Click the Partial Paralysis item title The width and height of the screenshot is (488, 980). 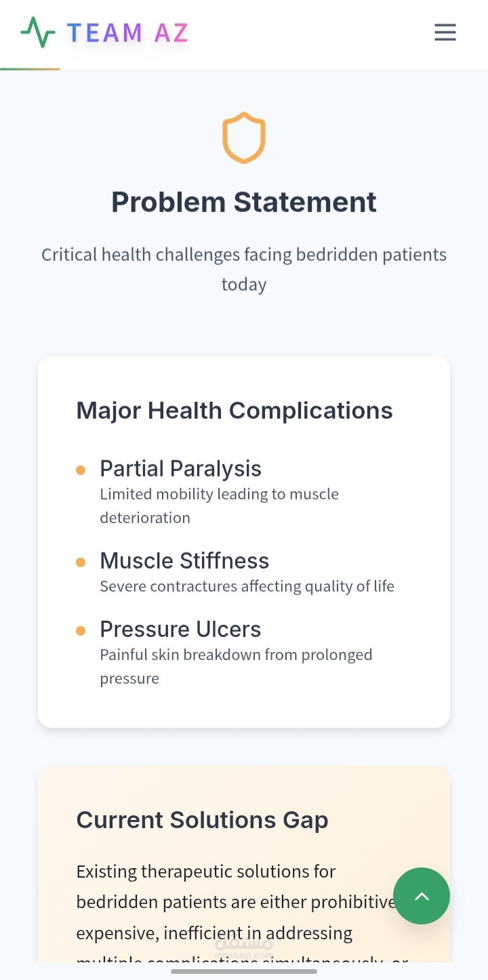point(180,468)
